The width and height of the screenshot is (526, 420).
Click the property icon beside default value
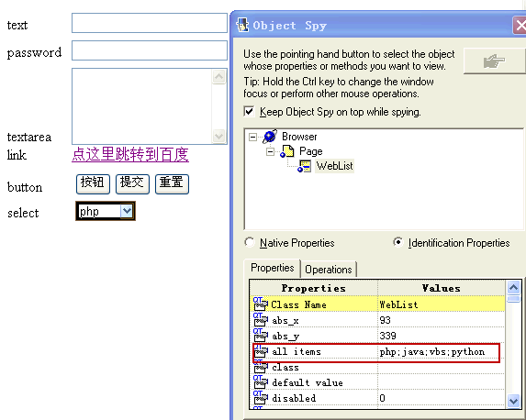coord(261,382)
